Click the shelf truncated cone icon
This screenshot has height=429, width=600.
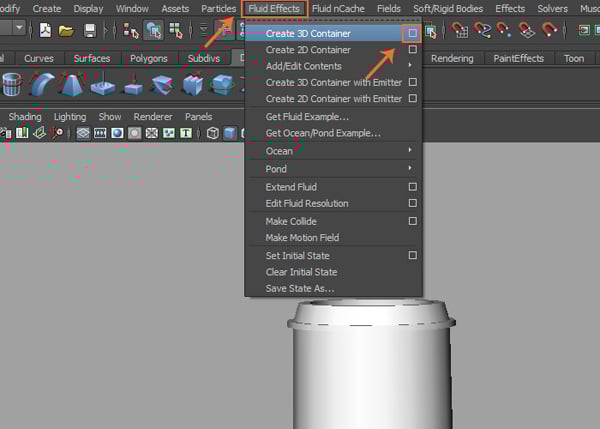(72, 84)
